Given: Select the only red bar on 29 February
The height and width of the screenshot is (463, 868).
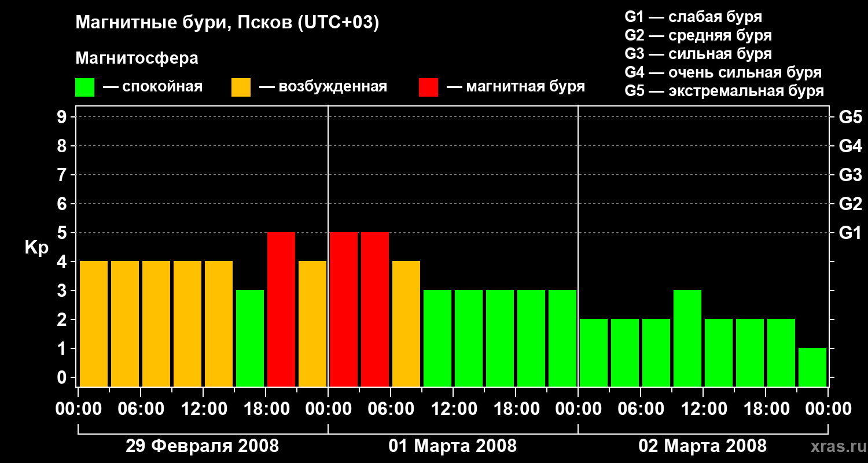Looking at the screenshot, I should [281, 310].
